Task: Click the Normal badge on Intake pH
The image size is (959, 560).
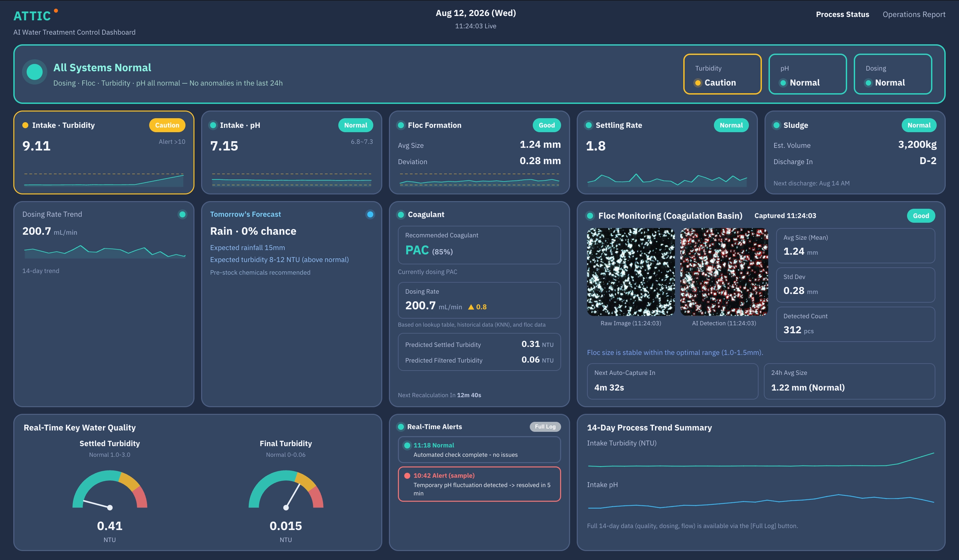Action: [x=355, y=125]
